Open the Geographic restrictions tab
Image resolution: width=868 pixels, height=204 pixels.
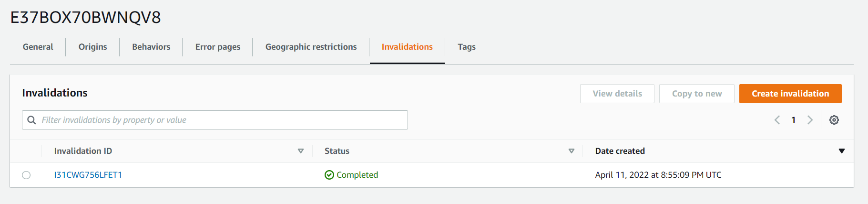[x=311, y=47]
